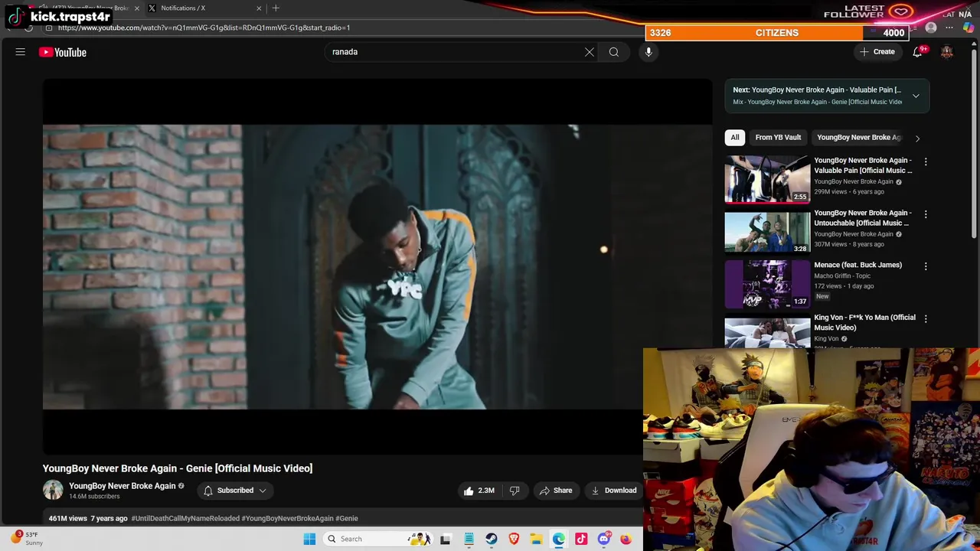Viewport: 980px width, 551px height.
Task: Launch Steam from the taskbar
Action: 492,539
